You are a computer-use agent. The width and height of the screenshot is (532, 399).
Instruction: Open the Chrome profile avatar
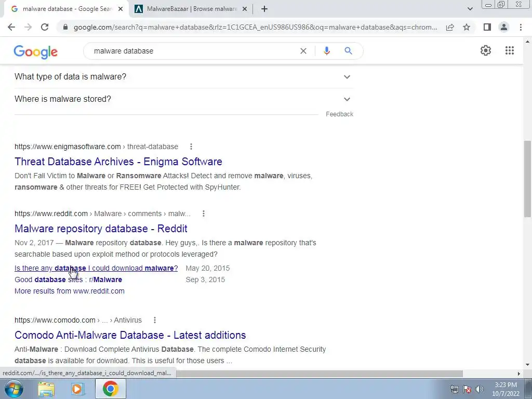[x=504, y=27]
